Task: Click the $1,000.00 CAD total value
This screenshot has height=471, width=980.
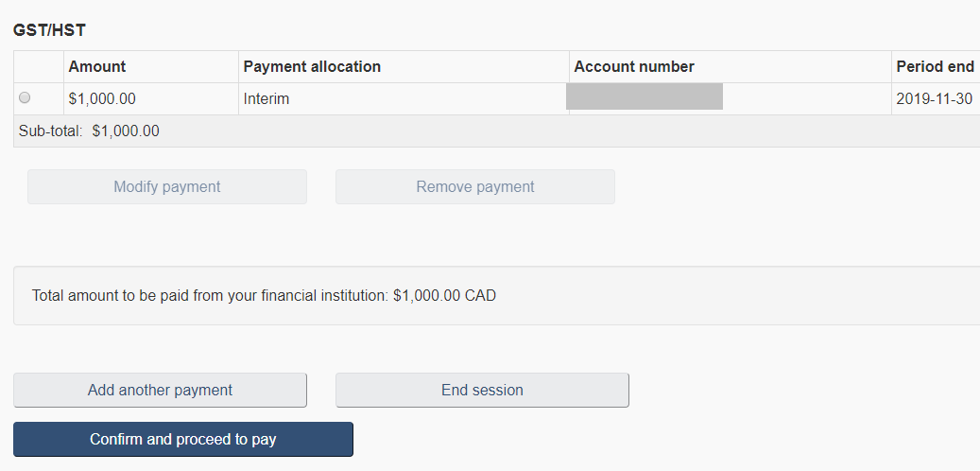Action: 444,295
